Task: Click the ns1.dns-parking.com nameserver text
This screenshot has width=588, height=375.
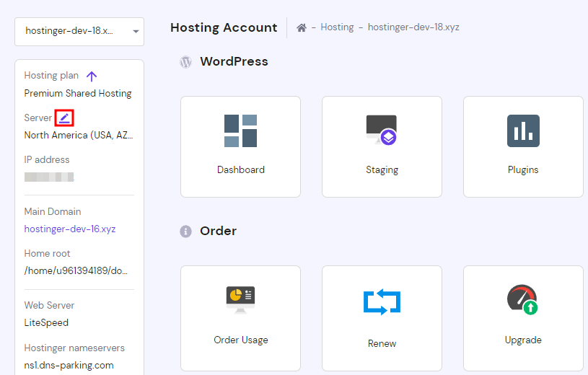Action: click(69, 365)
